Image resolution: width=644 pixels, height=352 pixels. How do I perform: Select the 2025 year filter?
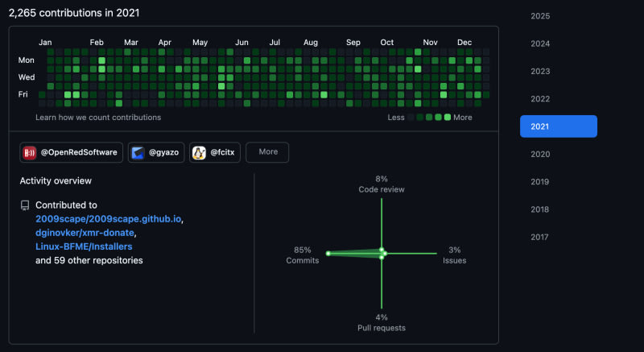[540, 16]
